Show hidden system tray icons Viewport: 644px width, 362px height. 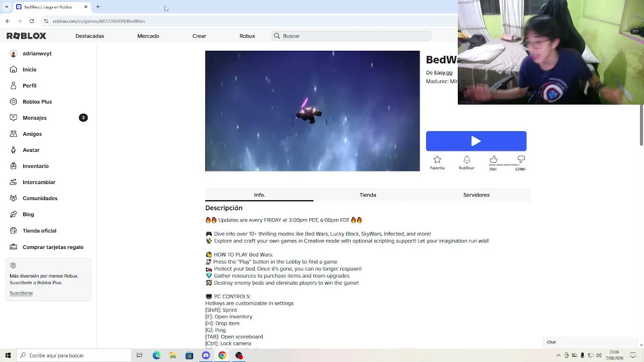[x=558, y=355]
